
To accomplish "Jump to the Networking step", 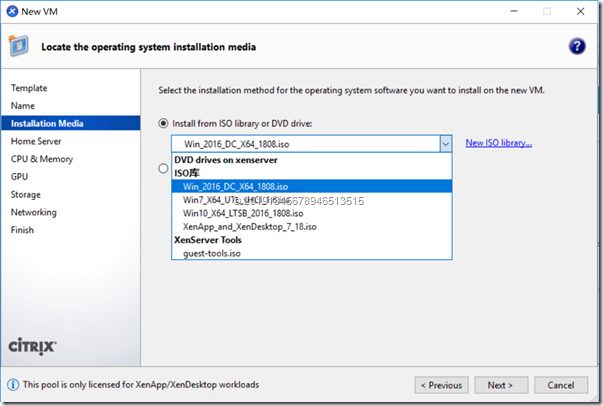I will [34, 212].
